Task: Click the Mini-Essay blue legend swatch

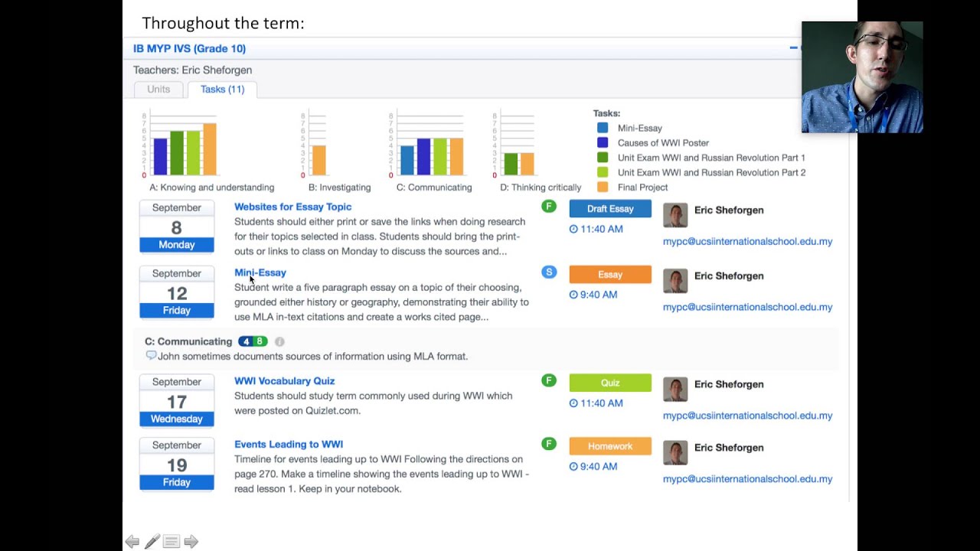Action: (x=603, y=129)
